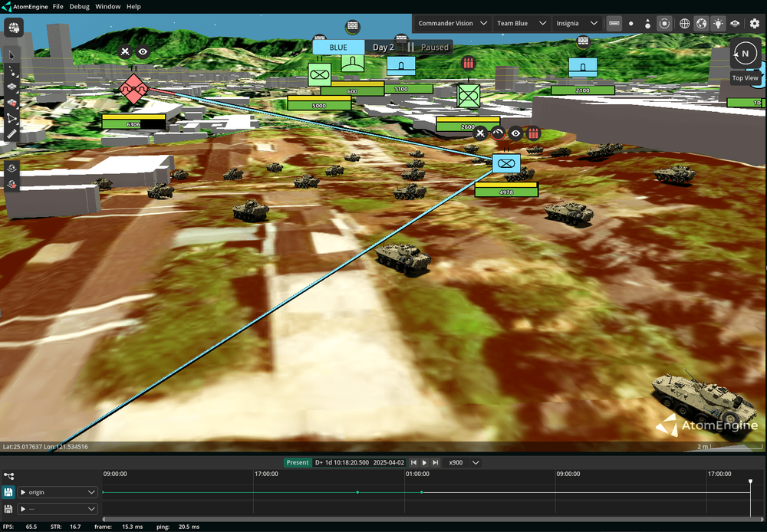Open the globe monitor panel icon
The image size is (767, 532).
pos(14,28)
